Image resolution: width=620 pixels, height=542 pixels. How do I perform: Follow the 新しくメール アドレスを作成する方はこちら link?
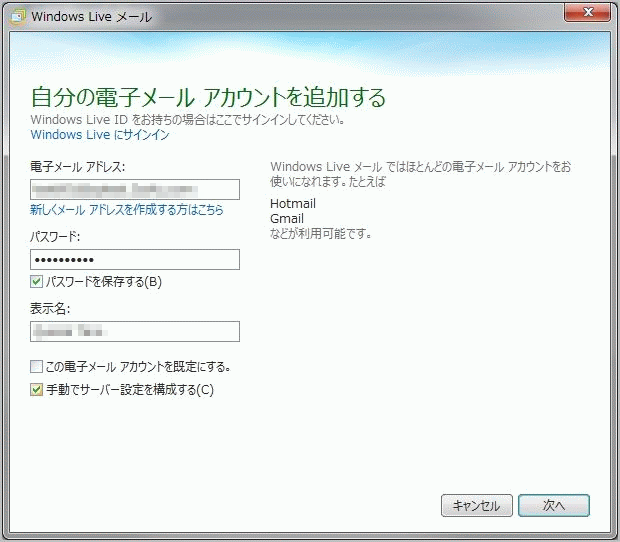coord(127,211)
